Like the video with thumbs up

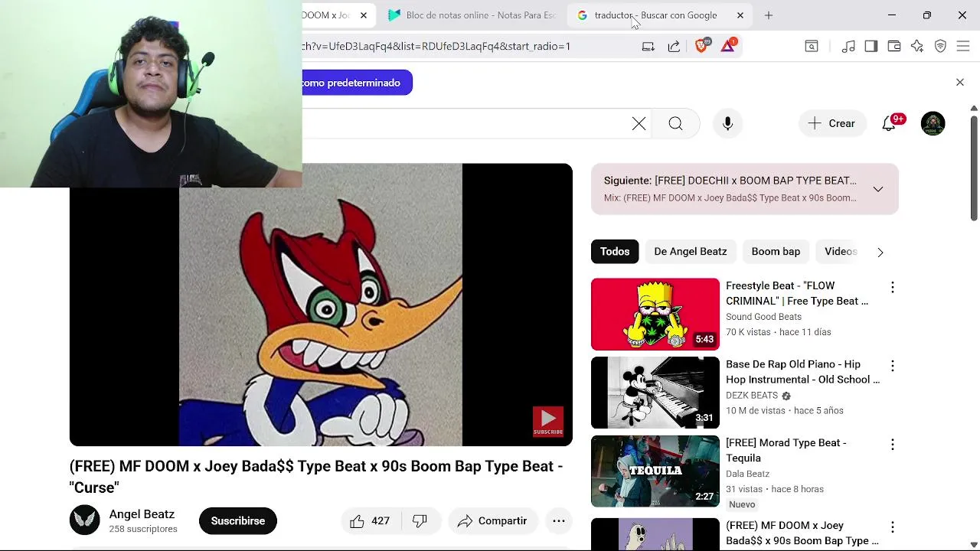tap(369, 521)
